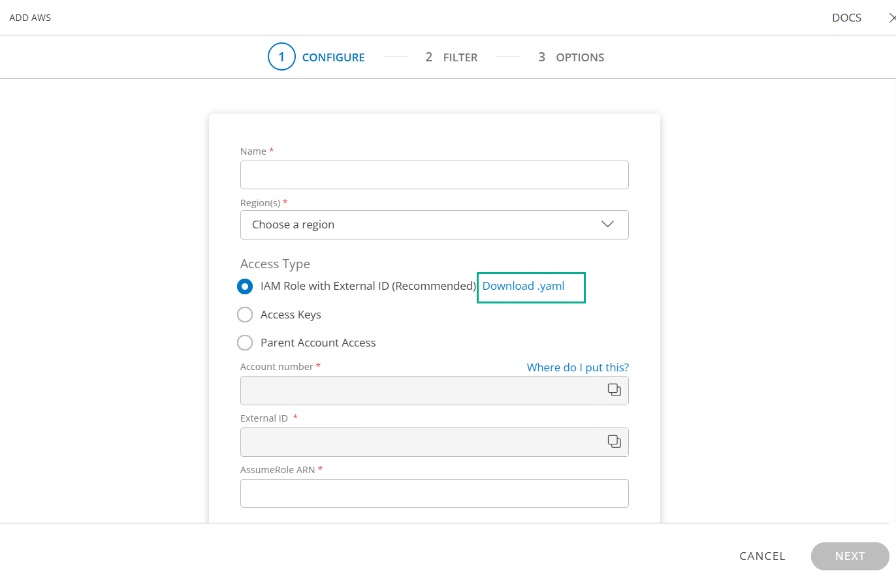Copy the Account number value
The width and height of the screenshot is (896, 588).
coord(614,390)
